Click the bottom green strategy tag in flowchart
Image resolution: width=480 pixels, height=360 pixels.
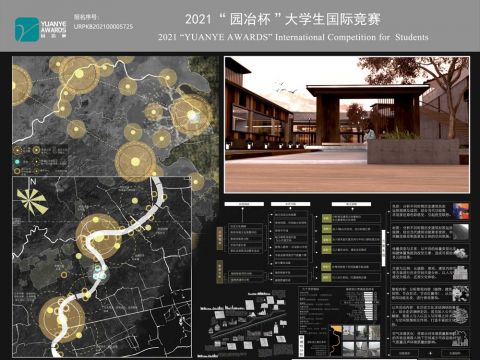click(326, 277)
